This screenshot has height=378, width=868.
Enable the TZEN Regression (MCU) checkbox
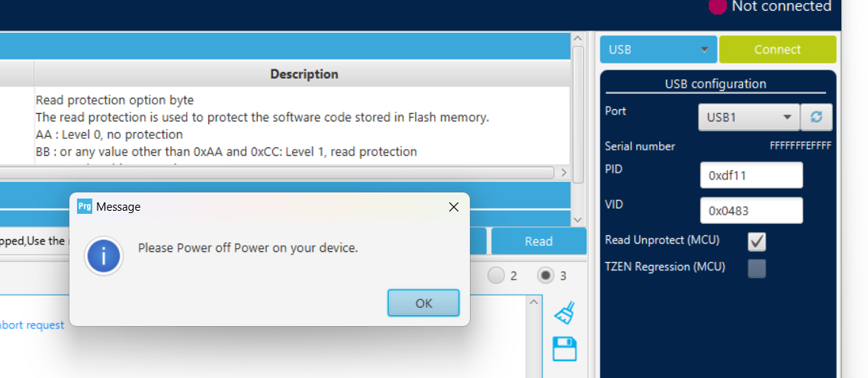pos(757,268)
